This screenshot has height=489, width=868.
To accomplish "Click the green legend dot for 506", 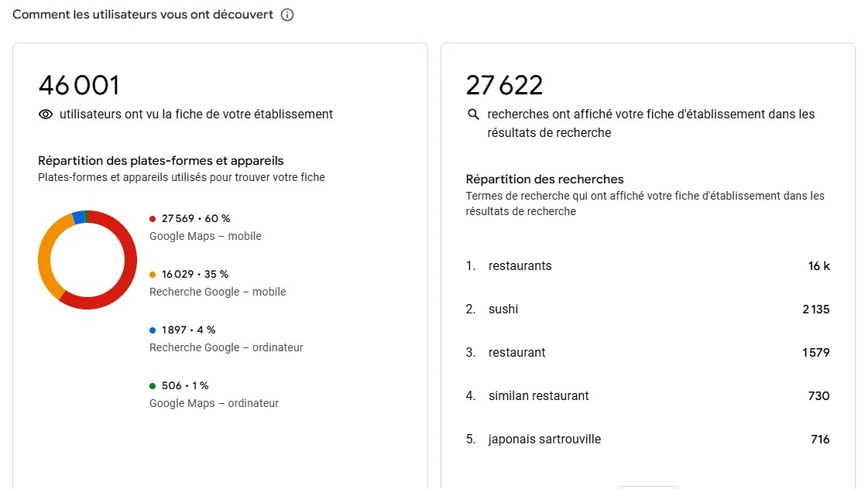I will pyautogui.click(x=153, y=386).
